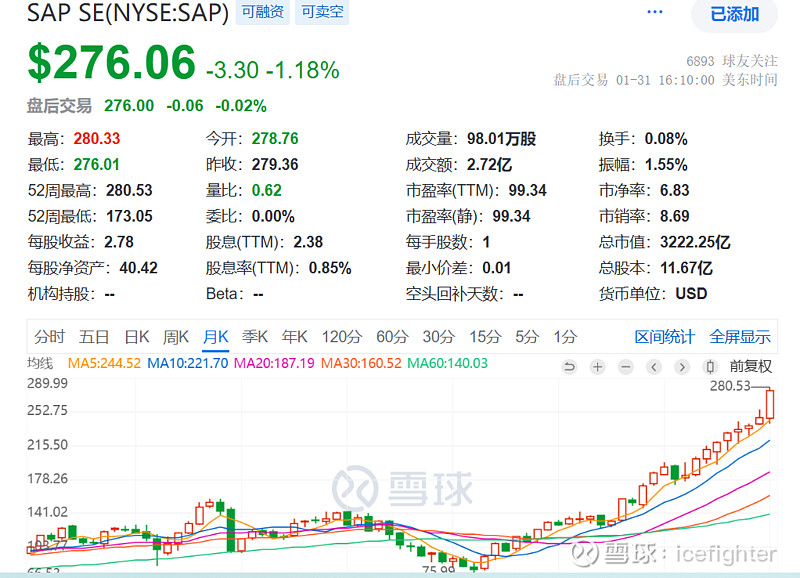Click the 可融资 tag
This screenshot has width=800, height=578.
(262, 12)
